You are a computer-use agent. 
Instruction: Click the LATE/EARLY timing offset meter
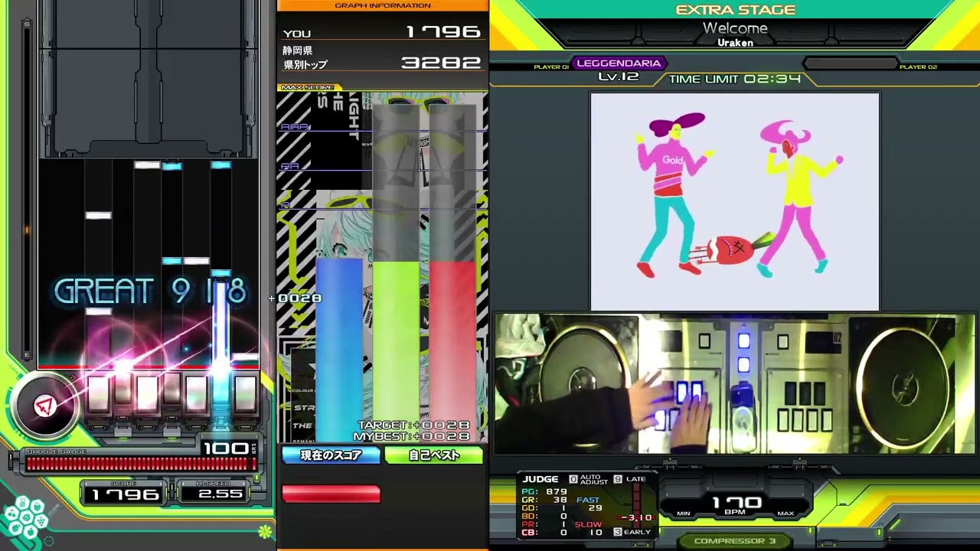(635, 506)
